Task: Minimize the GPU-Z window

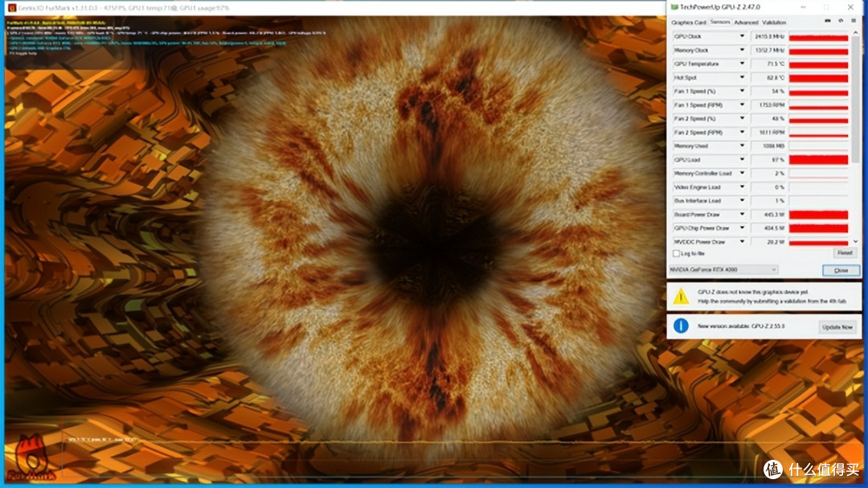Action: pos(803,7)
